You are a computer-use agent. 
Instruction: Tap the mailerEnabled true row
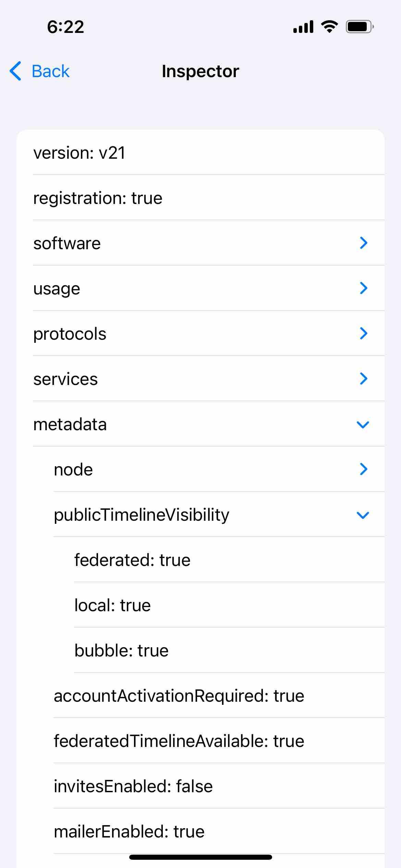[x=129, y=832]
